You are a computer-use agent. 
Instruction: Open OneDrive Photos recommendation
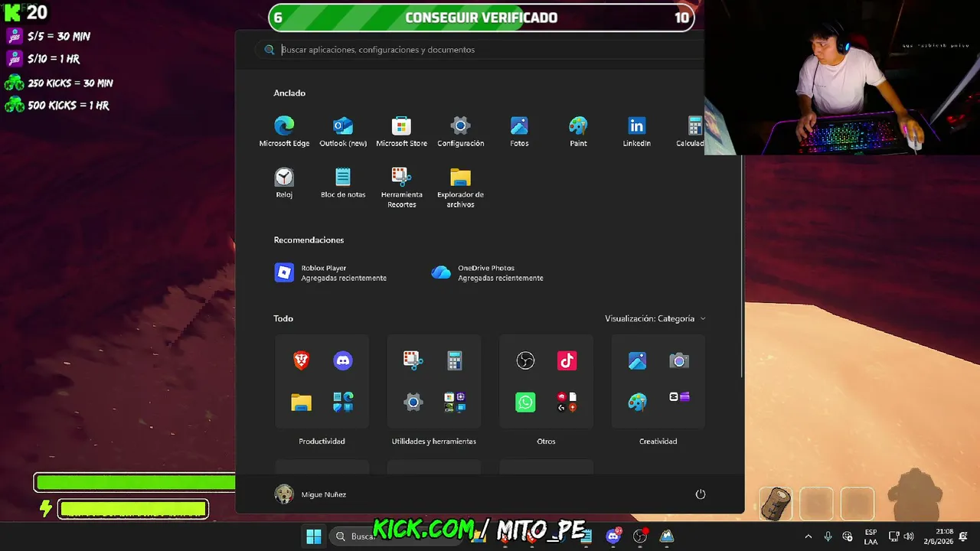click(488, 273)
